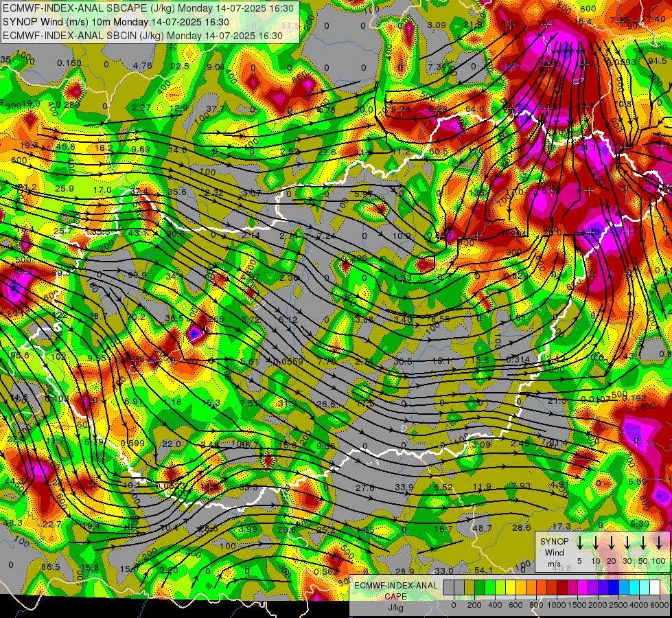Click the 'CAPE' word in legend caption
The width and height of the screenshot is (672, 618).
coord(395,596)
